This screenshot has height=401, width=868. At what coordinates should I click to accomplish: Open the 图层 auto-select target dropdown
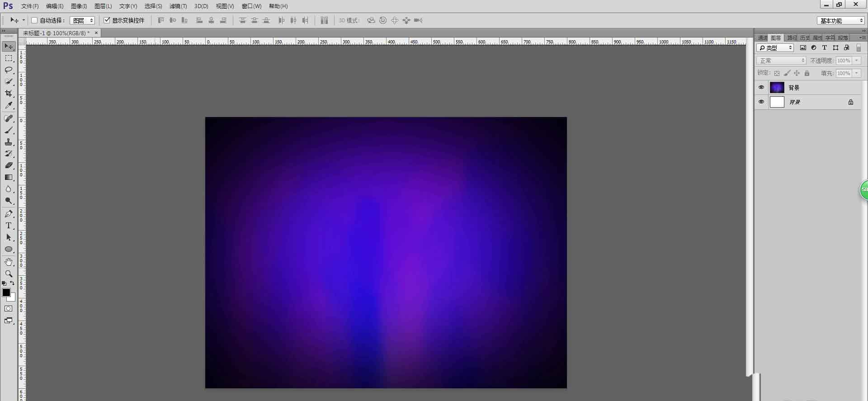point(82,20)
